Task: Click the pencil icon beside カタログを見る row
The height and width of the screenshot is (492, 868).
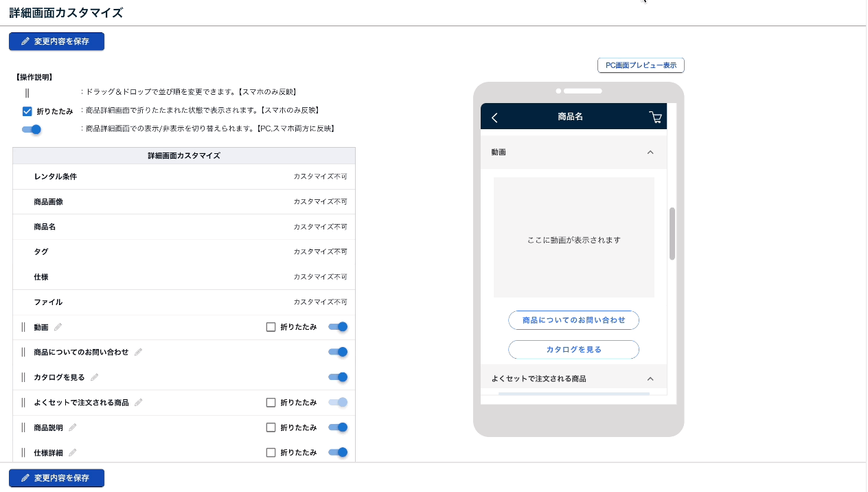Action: [95, 377]
